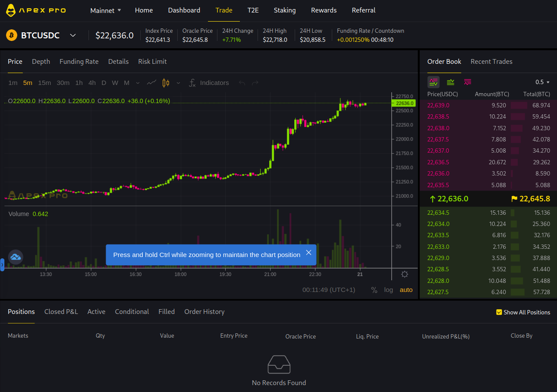Open the Referral page
Viewport: 557px width, 392px height.
point(364,10)
